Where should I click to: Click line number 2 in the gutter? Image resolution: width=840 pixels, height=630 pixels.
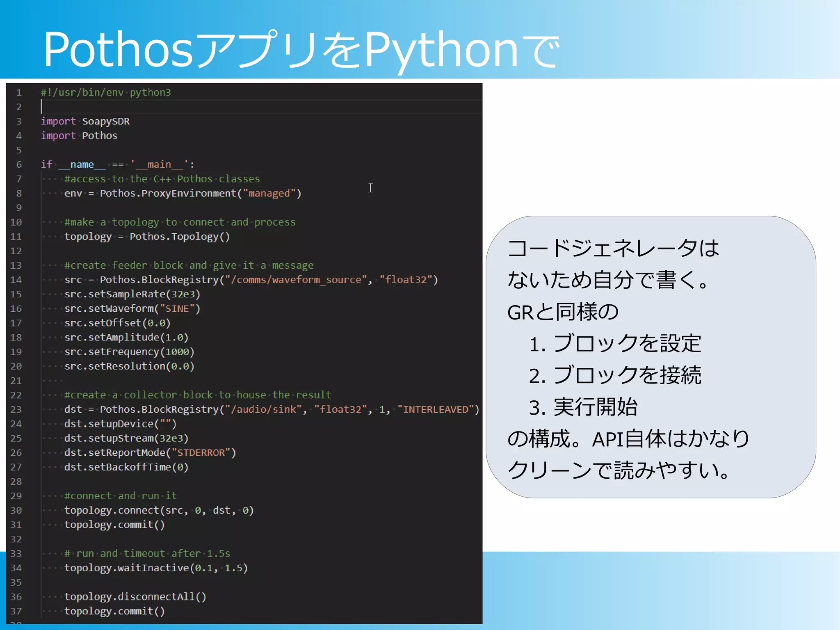19,107
